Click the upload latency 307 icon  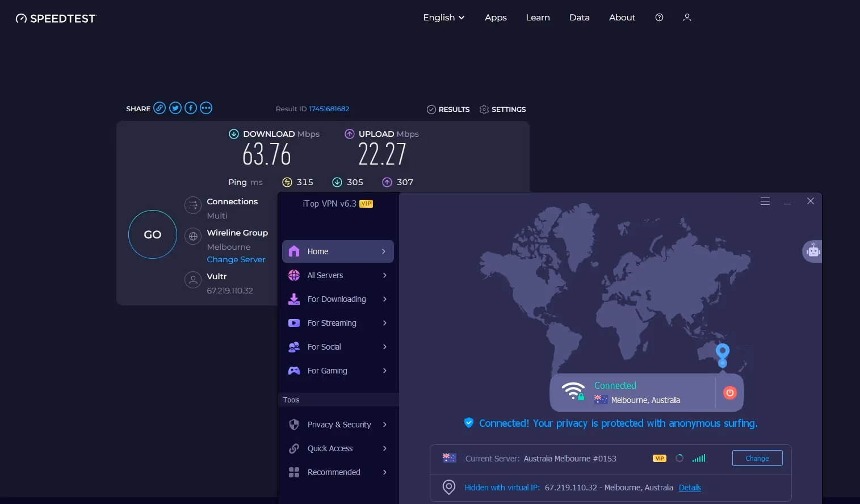pos(387,182)
